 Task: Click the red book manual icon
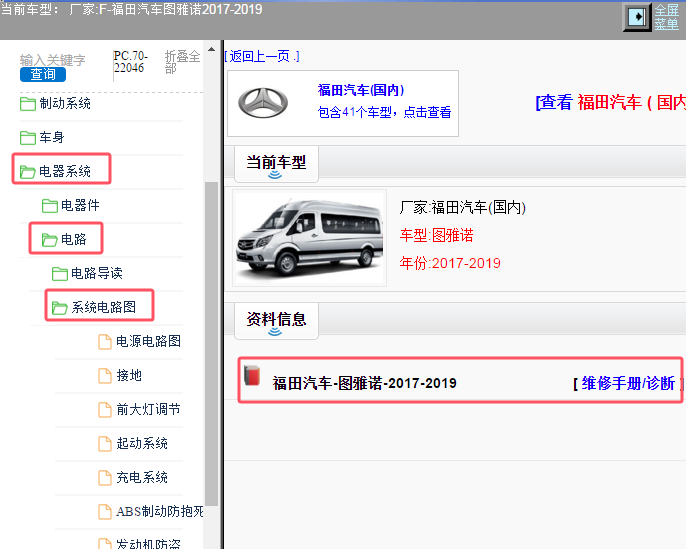pos(252,375)
